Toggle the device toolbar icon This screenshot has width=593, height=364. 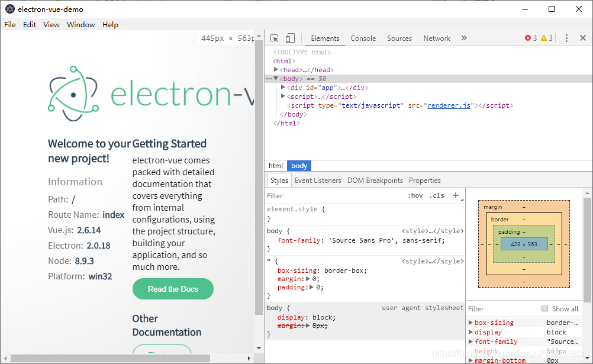click(290, 38)
